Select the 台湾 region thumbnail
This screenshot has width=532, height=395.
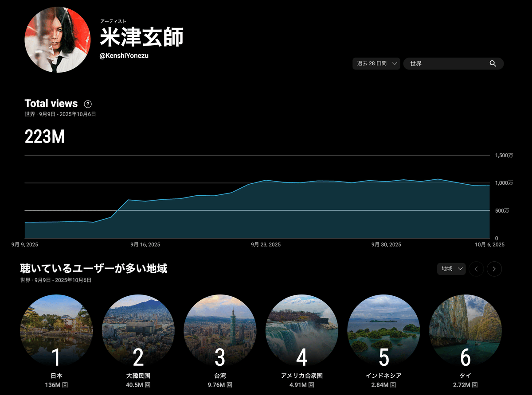point(220,330)
